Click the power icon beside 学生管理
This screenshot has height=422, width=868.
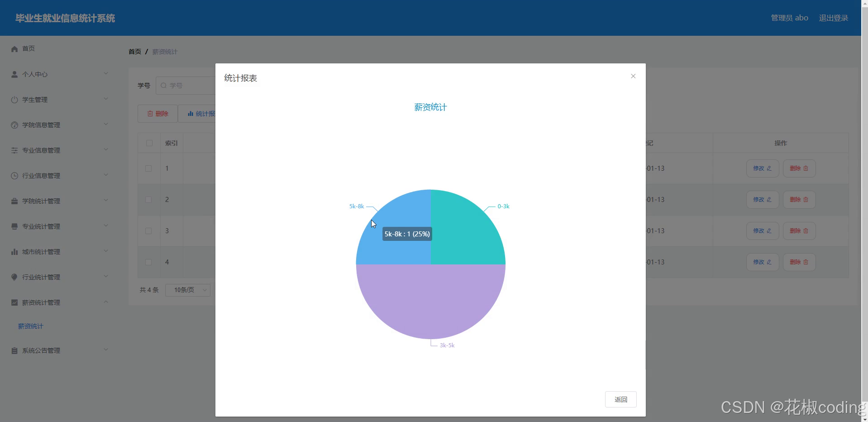[x=14, y=100]
